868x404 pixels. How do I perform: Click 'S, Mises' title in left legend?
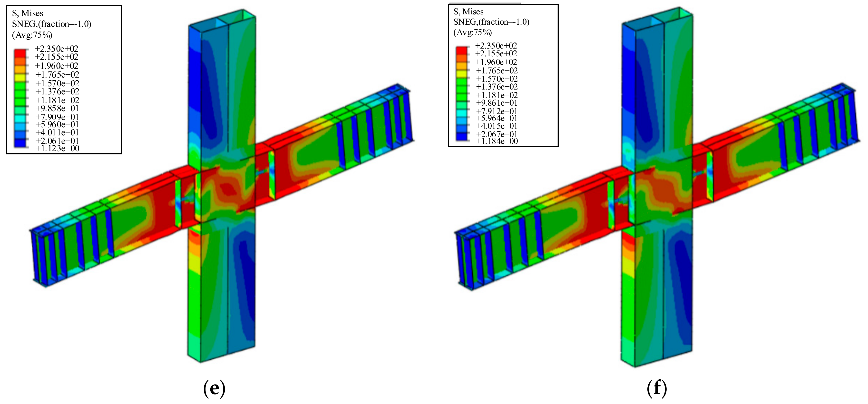28,13
